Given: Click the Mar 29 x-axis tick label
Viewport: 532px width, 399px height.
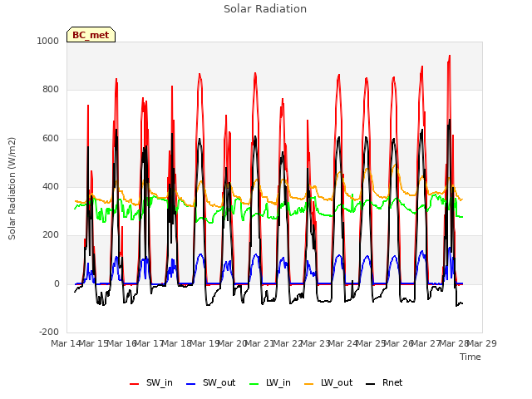Looking at the screenshot, I should [x=482, y=343].
